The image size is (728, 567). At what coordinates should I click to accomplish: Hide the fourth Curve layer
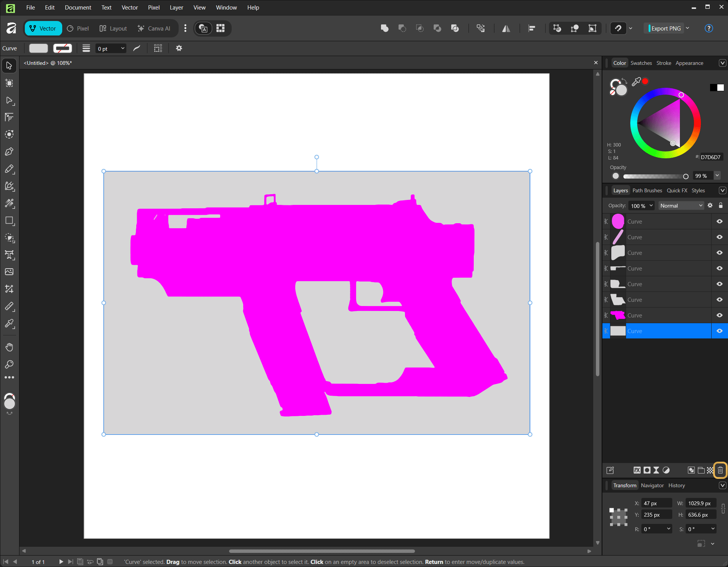[720, 268]
